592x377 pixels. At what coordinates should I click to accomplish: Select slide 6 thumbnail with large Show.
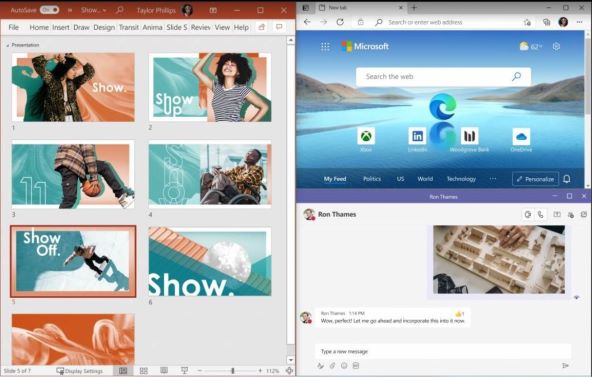click(210, 261)
